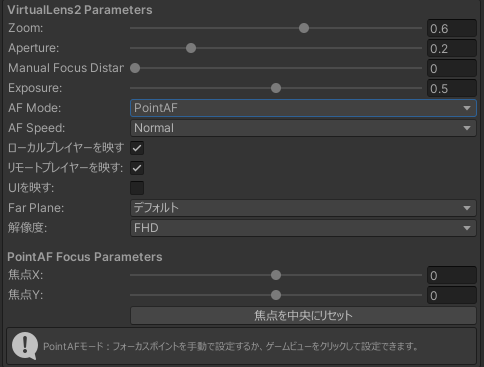This screenshot has height=367, width=484.
Task: Click the AF Speed: label
Action: tap(37, 128)
